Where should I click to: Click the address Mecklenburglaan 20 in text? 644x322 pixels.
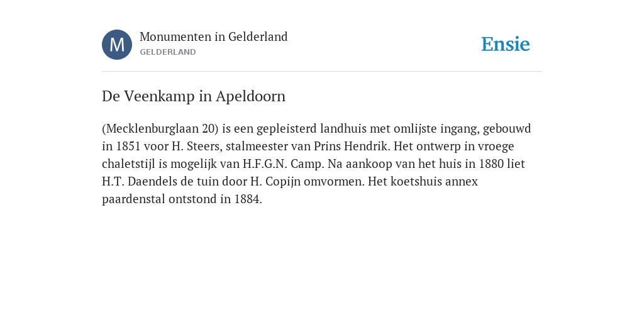(160, 128)
